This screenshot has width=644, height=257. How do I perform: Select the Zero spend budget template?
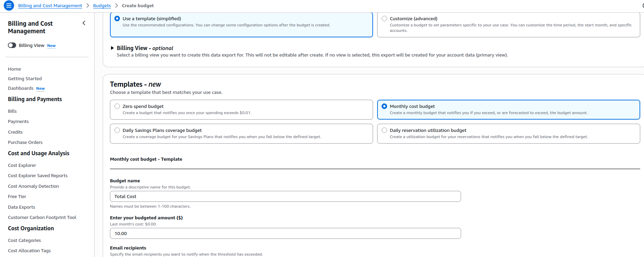(117, 106)
